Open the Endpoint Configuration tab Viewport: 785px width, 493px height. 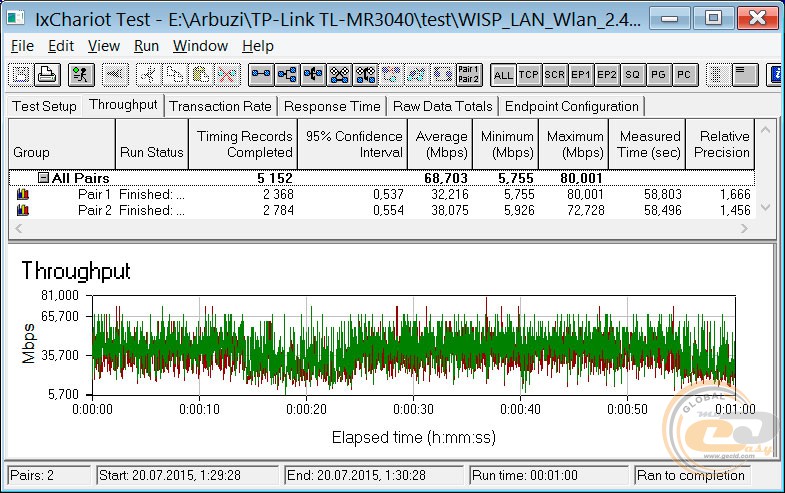tap(572, 106)
